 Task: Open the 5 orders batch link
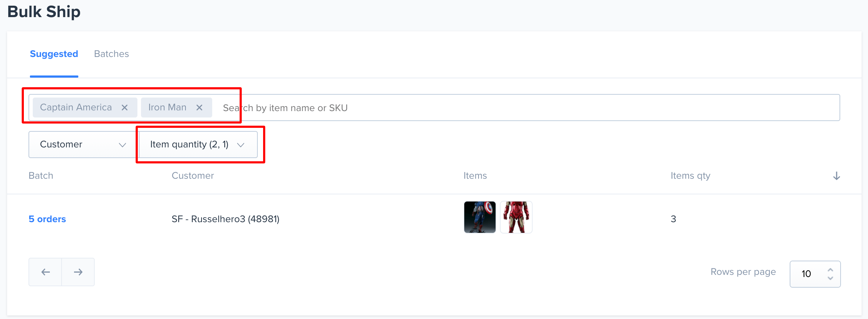[47, 219]
